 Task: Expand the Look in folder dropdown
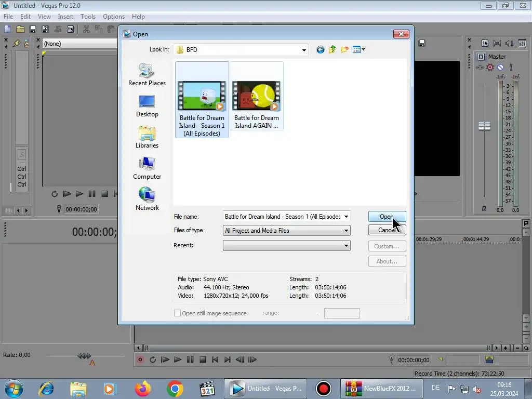tap(303, 50)
